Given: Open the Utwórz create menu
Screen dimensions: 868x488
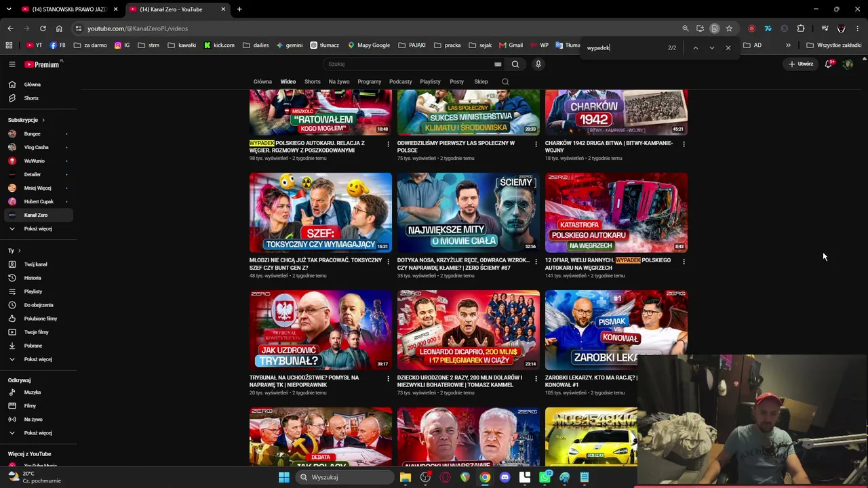Looking at the screenshot, I should [x=801, y=64].
